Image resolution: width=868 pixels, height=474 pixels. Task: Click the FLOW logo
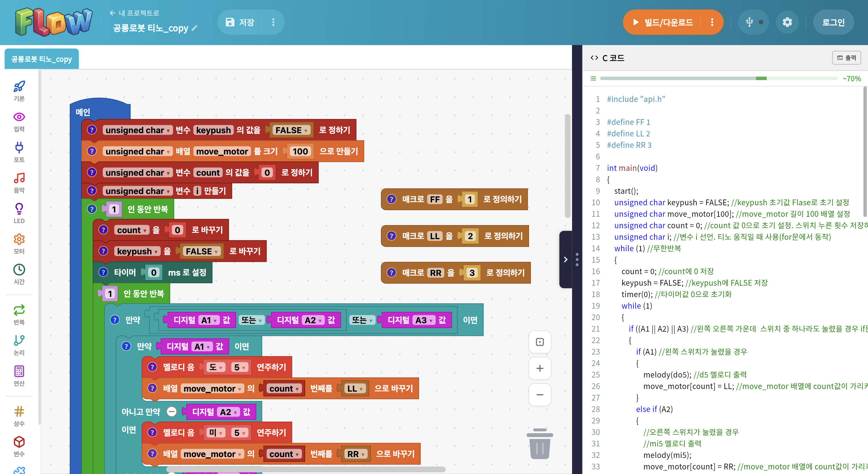(54, 22)
